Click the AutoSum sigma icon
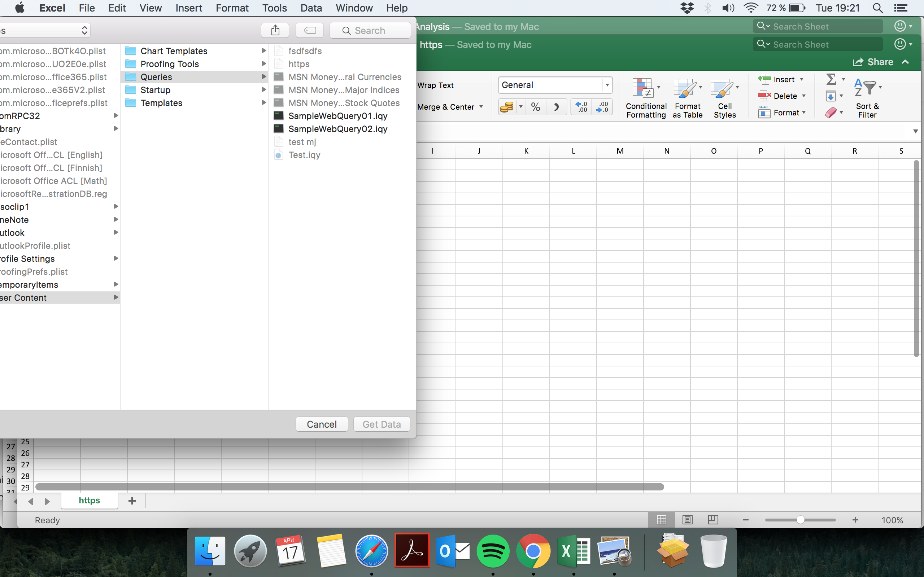The width and height of the screenshot is (924, 577). pos(831,79)
